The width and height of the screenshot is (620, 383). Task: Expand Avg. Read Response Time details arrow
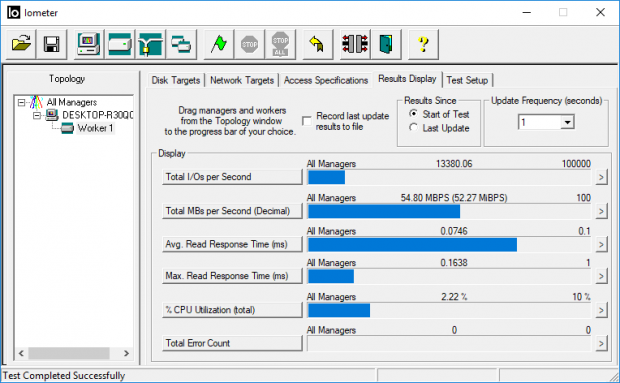[x=601, y=244]
